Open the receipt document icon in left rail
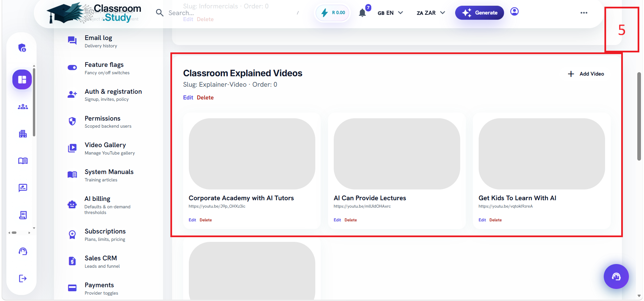The image size is (644, 301). [x=23, y=215]
